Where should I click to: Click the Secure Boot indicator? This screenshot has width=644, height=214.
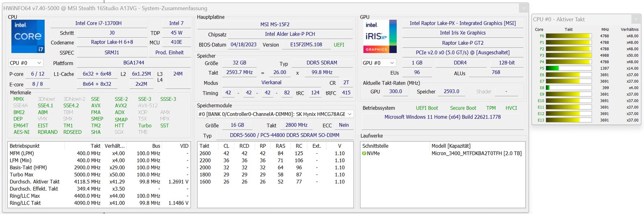463,108
